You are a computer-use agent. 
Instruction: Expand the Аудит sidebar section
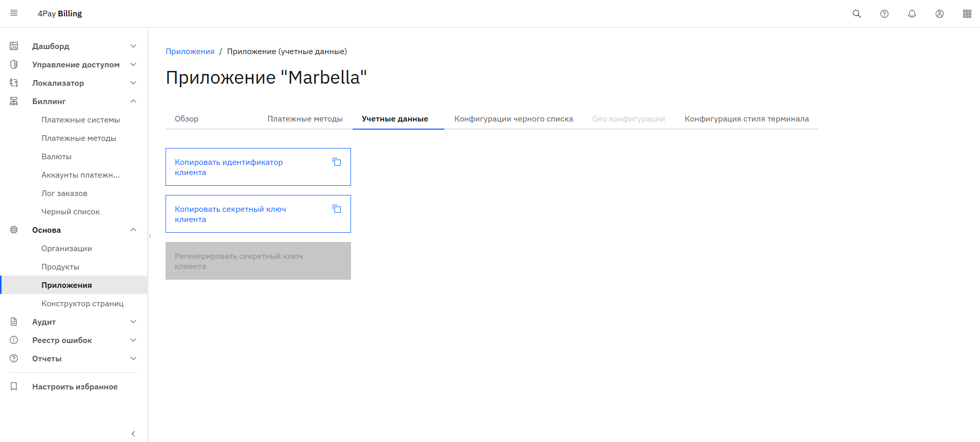133,322
